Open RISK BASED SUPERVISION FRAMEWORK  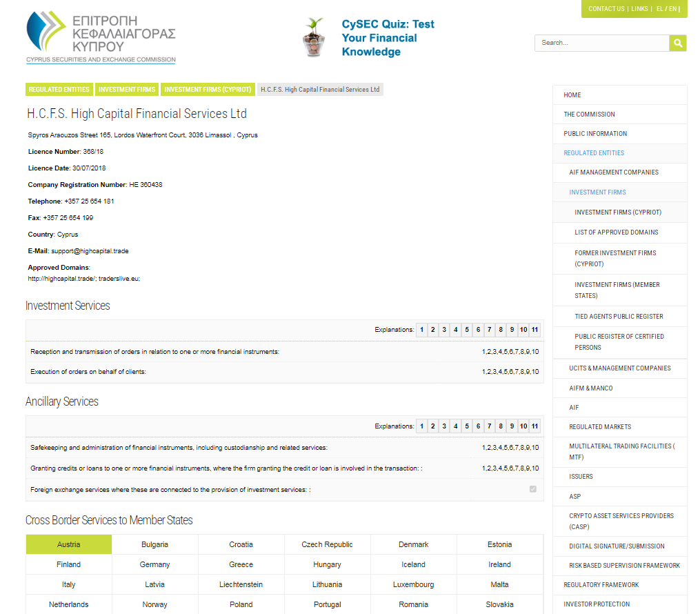coord(619,566)
